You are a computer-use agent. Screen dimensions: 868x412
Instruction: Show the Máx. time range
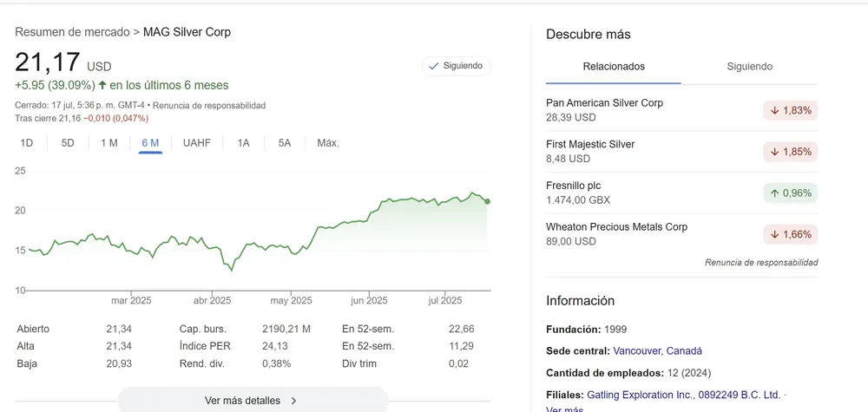point(328,143)
